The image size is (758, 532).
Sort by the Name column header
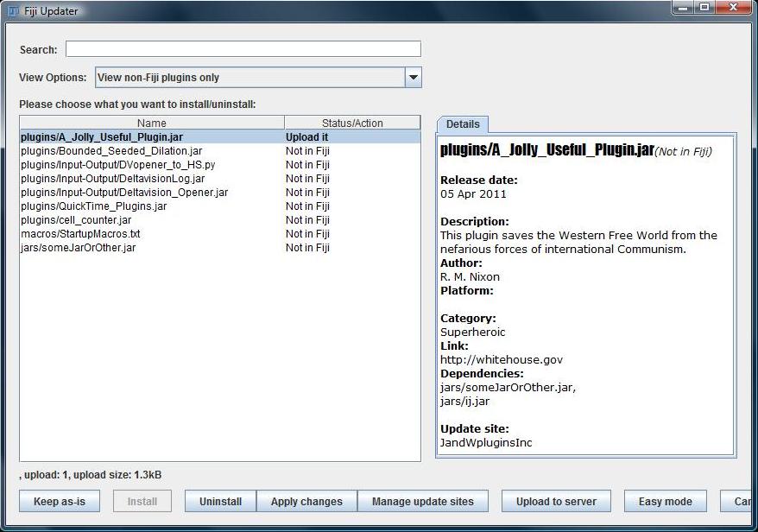click(x=152, y=123)
